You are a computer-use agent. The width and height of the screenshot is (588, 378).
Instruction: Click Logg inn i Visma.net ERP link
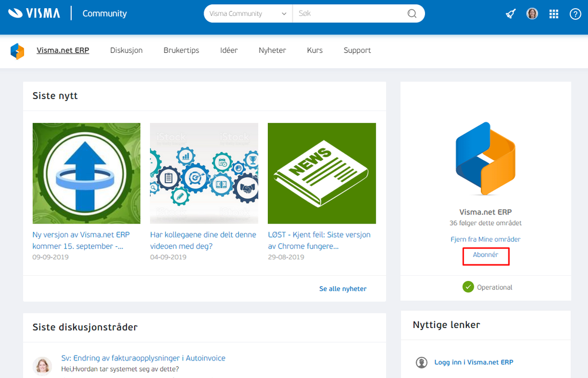[474, 362]
